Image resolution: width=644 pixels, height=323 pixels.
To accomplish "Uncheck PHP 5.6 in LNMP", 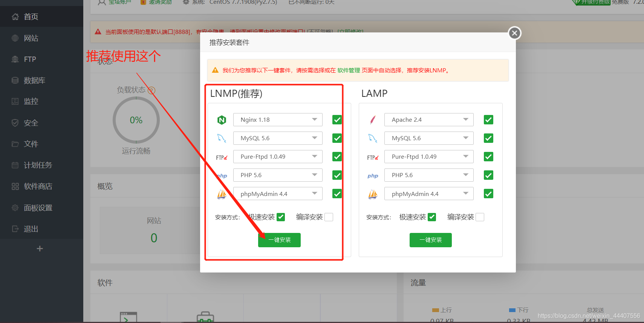I will (337, 175).
